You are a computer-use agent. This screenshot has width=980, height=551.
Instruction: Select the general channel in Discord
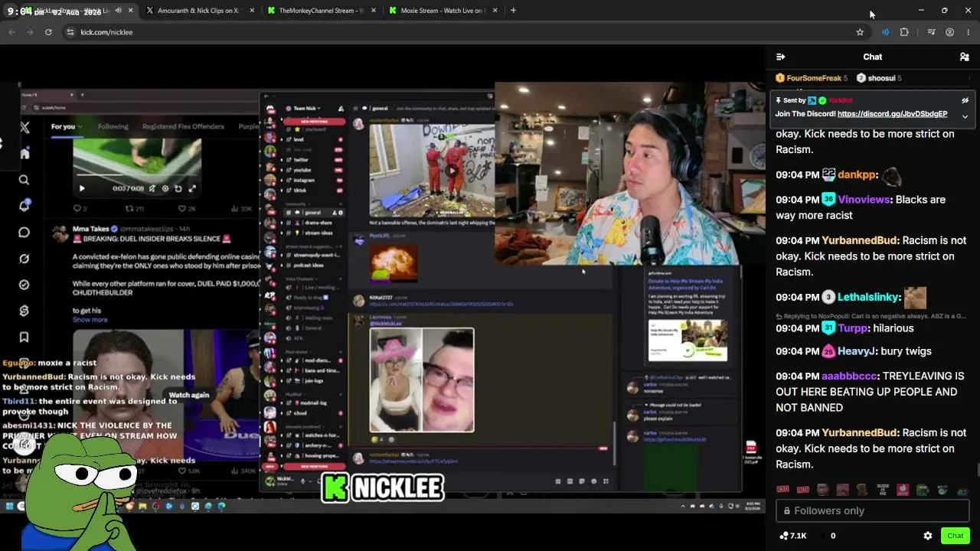314,212
